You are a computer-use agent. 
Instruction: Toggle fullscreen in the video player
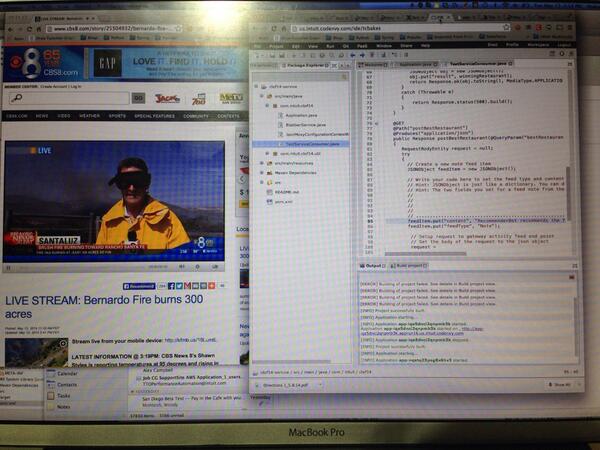(x=215, y=267)
